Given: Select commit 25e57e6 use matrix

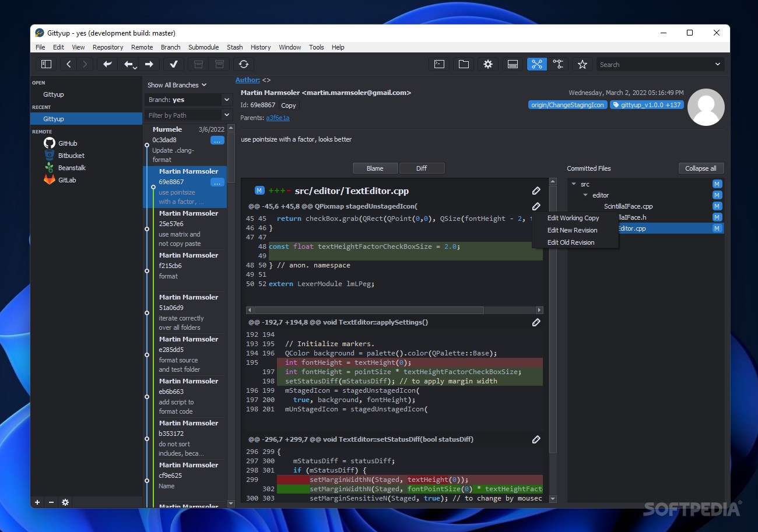Looking at the screenshot, I should [184, 229].
